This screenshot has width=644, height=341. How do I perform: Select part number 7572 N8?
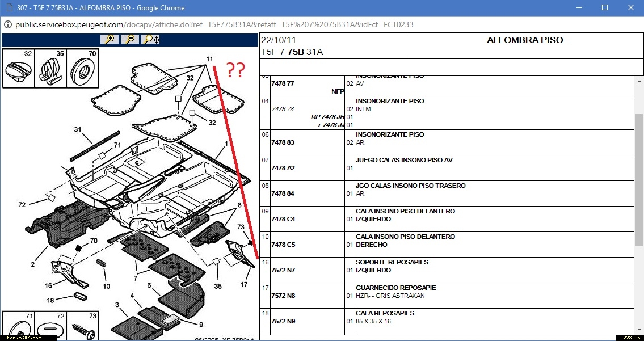pyautogui.click(x=283, y=296)
